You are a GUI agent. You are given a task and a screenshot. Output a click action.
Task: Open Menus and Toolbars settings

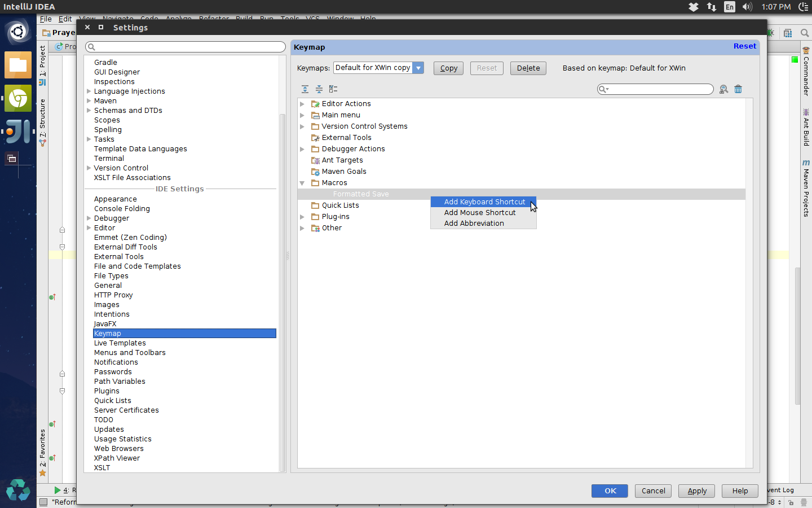tap(130, 353)
